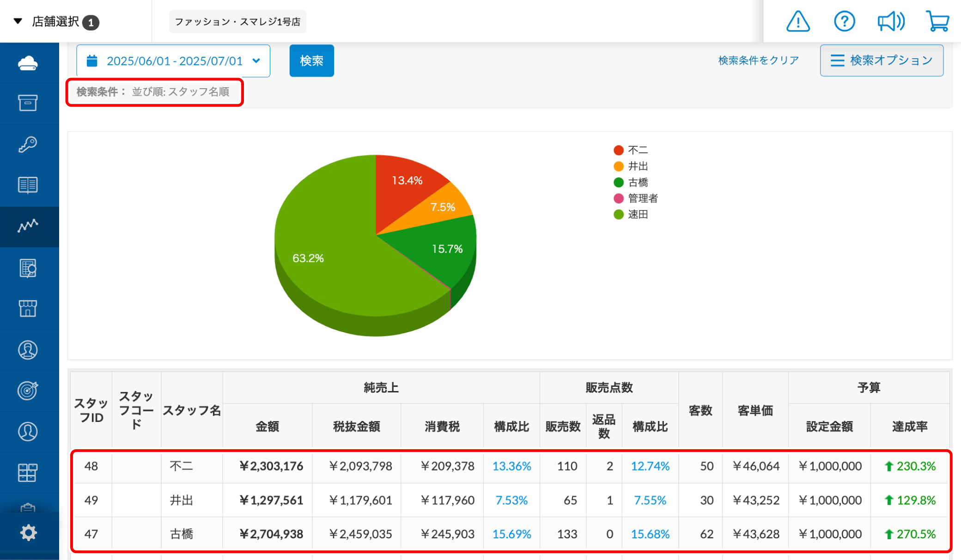Click the 検索条件をクリア link

tap(758, 60)
